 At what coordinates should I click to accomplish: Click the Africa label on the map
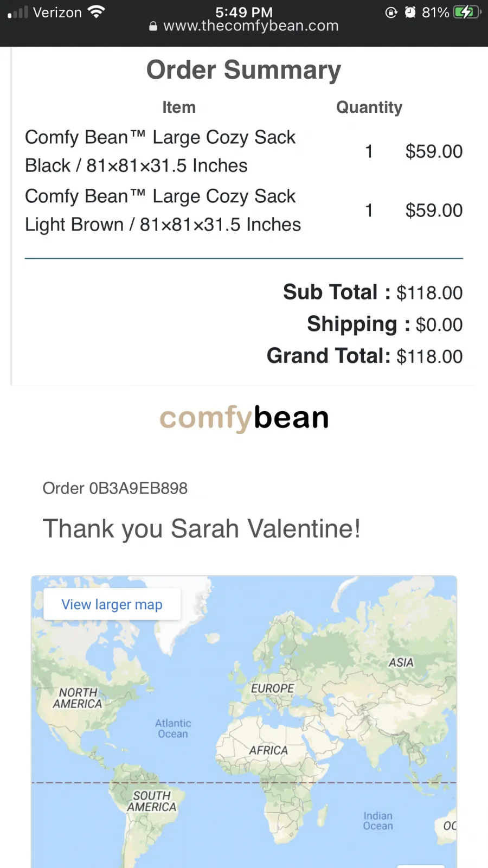click(x=268, y=750)
